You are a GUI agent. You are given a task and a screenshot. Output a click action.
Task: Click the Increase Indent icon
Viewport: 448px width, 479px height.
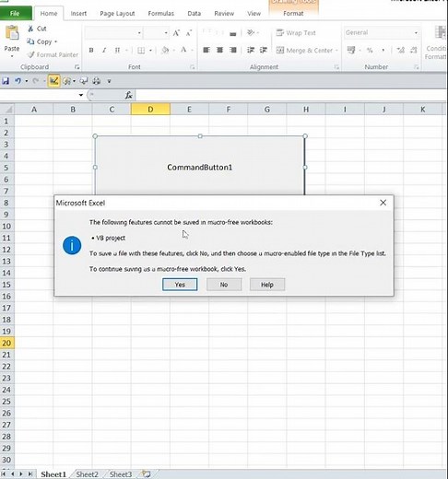point(264,50)
